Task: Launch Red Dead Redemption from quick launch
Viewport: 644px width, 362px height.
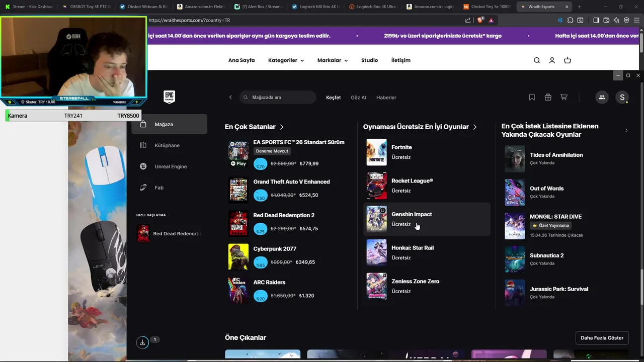Action: [169, 233]
